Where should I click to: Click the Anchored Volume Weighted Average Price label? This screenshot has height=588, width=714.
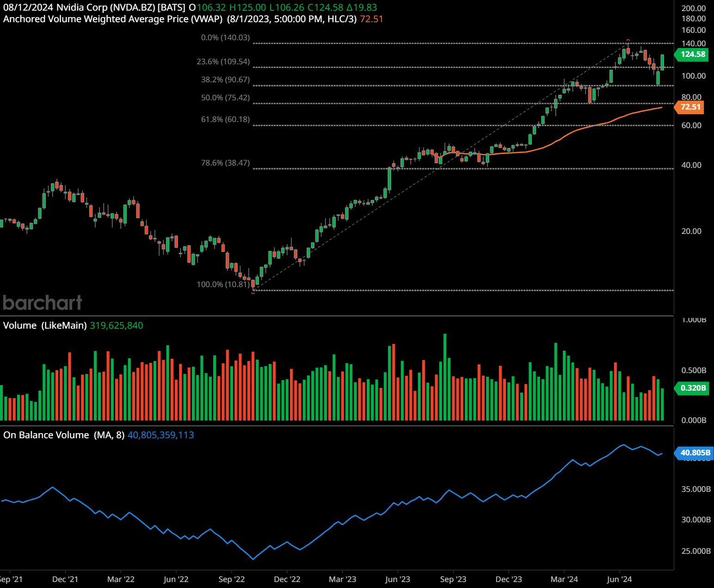(113, 19)
